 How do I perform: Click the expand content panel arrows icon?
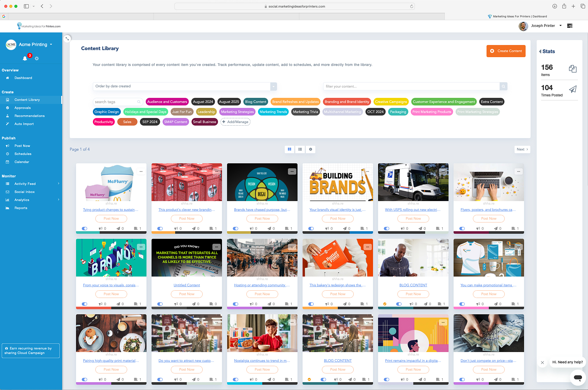click(x=67, y=39)
